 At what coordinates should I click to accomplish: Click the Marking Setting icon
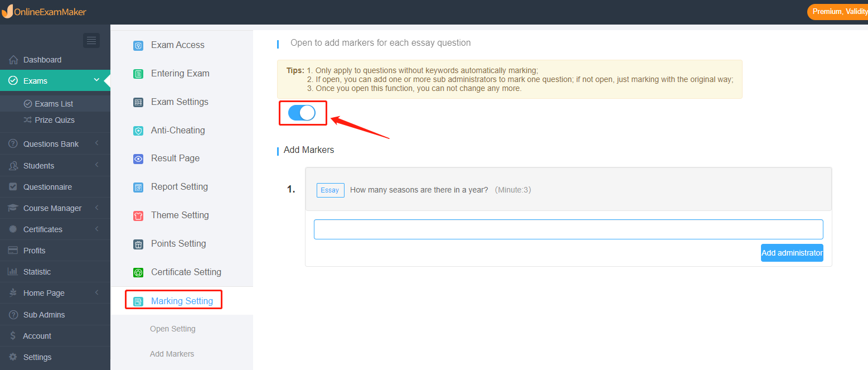point(138,301)
